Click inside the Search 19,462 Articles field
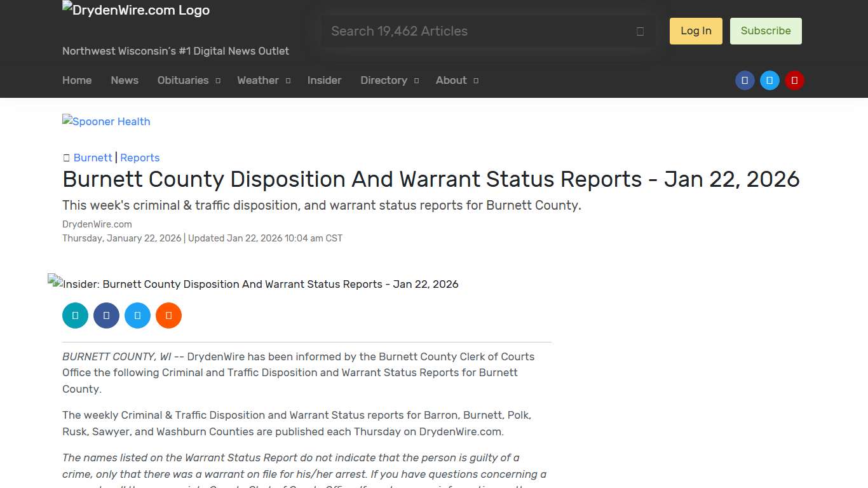This screenshot has width=868, height=488. (x=445, y=30)
